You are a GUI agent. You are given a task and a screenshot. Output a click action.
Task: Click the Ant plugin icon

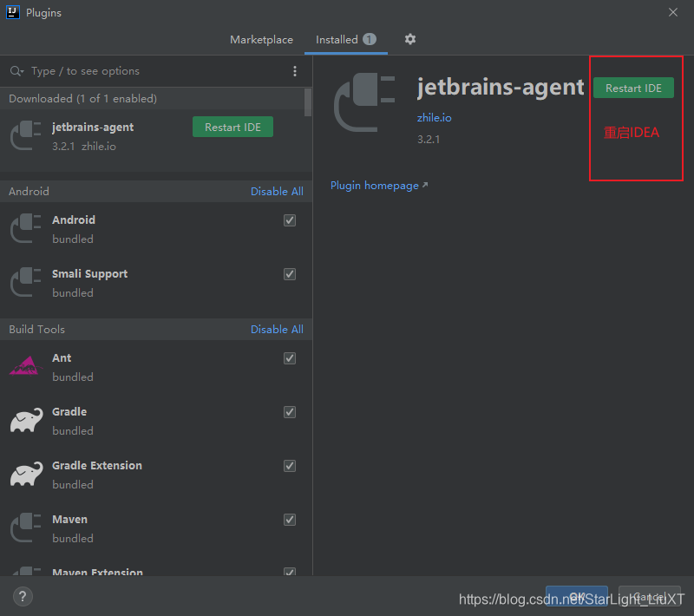pos(26,366)
